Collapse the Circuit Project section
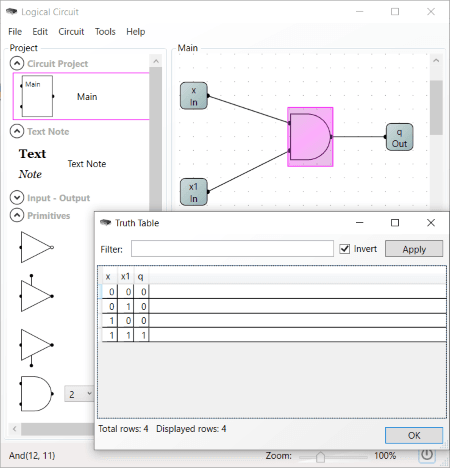 pos(17,63)
